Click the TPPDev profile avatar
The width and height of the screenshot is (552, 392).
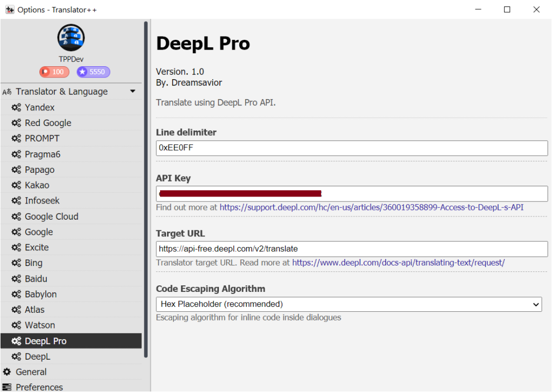point(71,37)
